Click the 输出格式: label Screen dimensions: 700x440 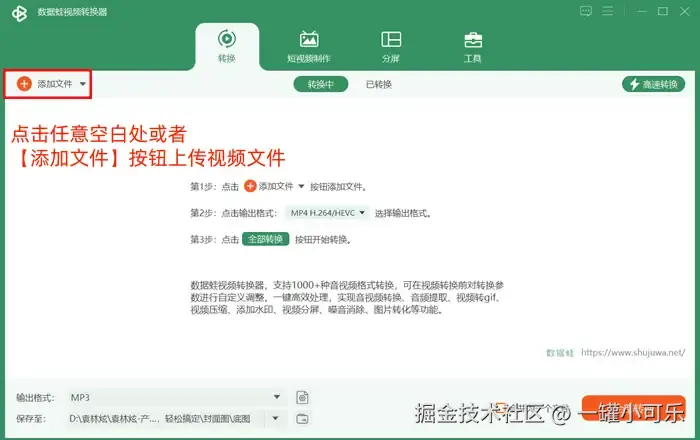tap(35, 398)
